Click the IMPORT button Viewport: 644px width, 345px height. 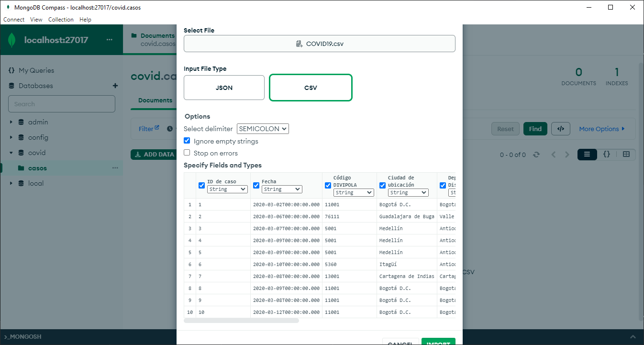point(438,342)
